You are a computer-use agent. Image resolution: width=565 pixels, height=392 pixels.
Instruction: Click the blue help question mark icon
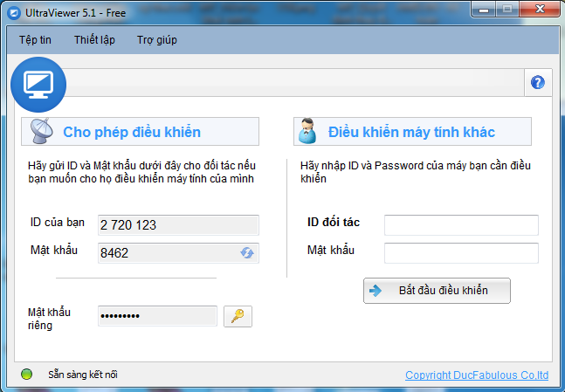(538, 83)
